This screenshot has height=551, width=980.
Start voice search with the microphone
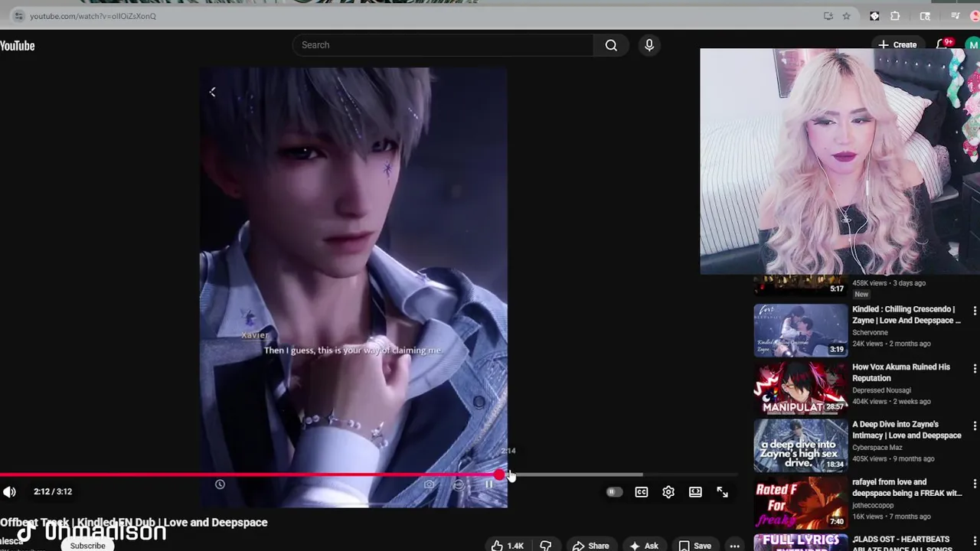(x=649, y=45)
